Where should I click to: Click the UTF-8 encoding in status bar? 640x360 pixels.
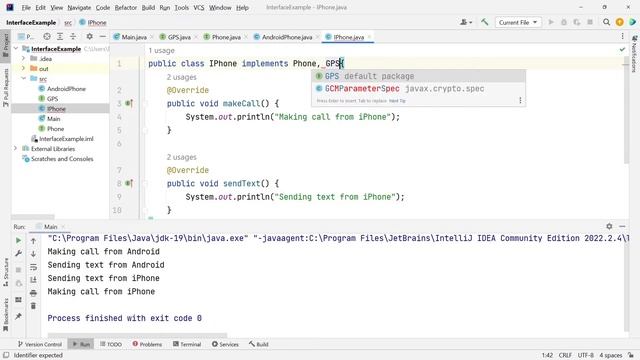click(x=586, y=355)
